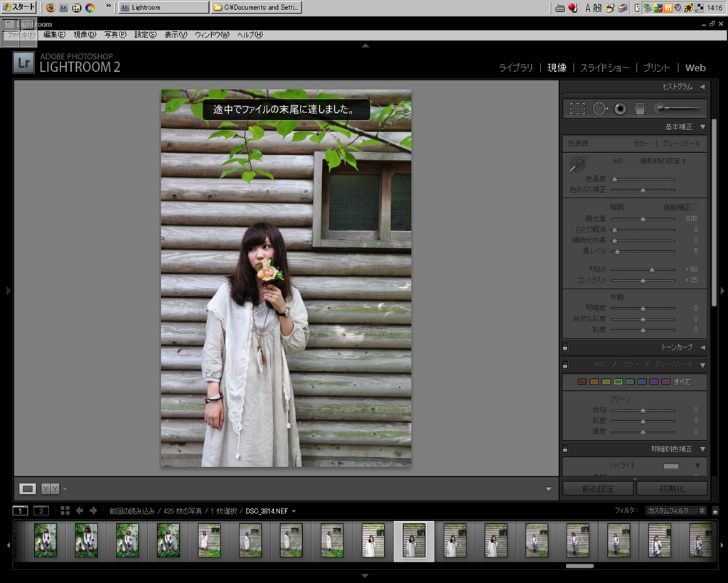This screenshot has width=728, height=583.
Task: Select the blue color swatch in HSL
Action: tap(642, 382)
